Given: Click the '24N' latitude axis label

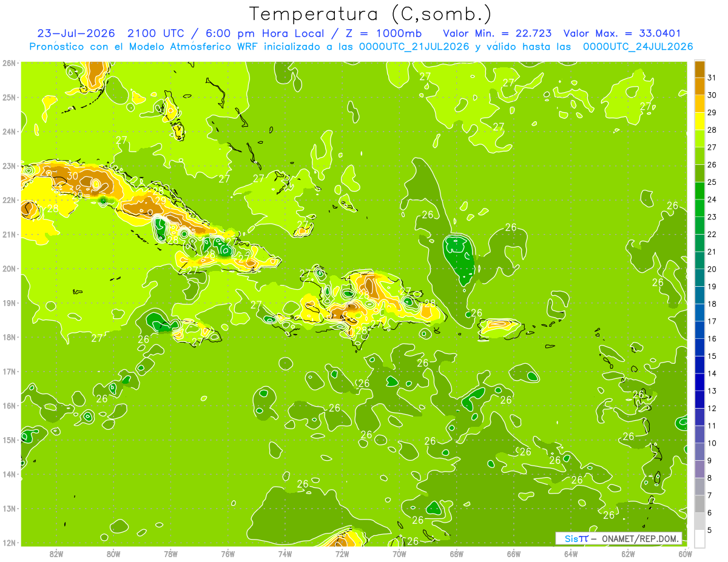Looking at the screenshot, I should click(9, 132).
